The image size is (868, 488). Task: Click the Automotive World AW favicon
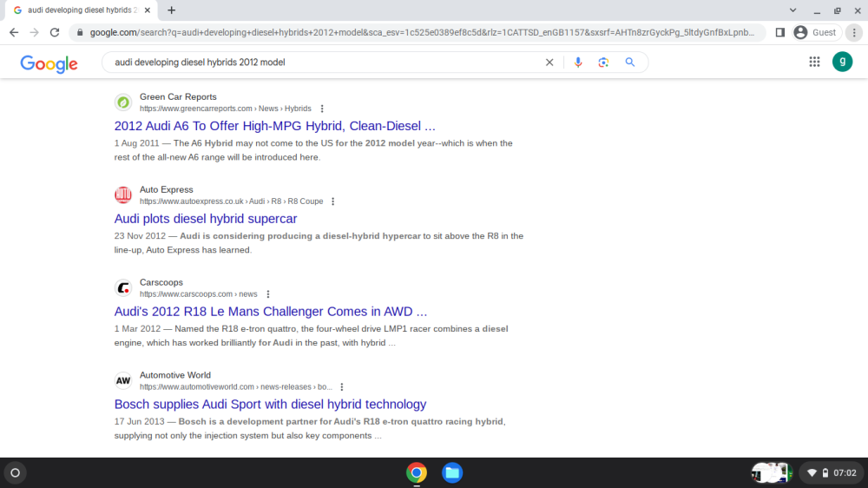coord(123,380)
